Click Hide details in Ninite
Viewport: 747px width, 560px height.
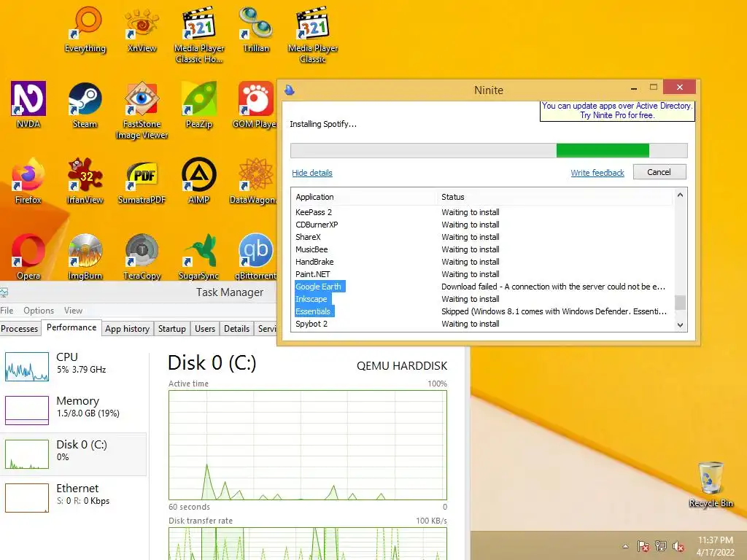tap(312, 173)
